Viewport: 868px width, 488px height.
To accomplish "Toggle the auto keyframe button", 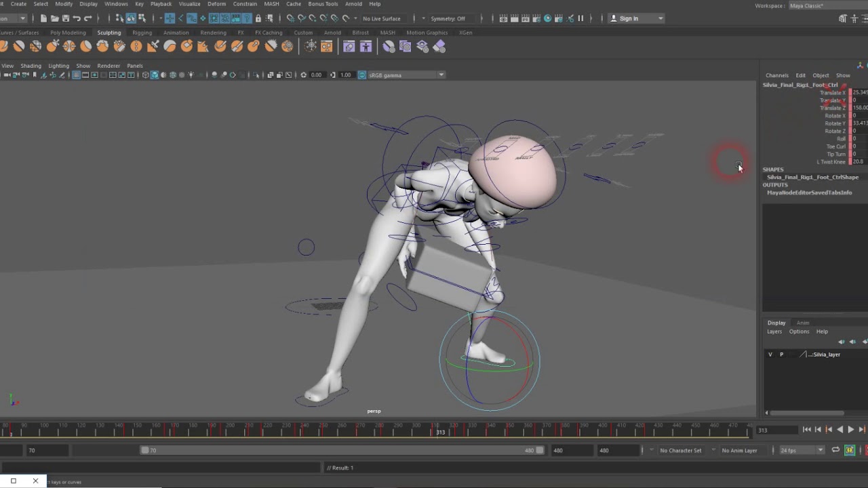I will click(x=849, y=450).
